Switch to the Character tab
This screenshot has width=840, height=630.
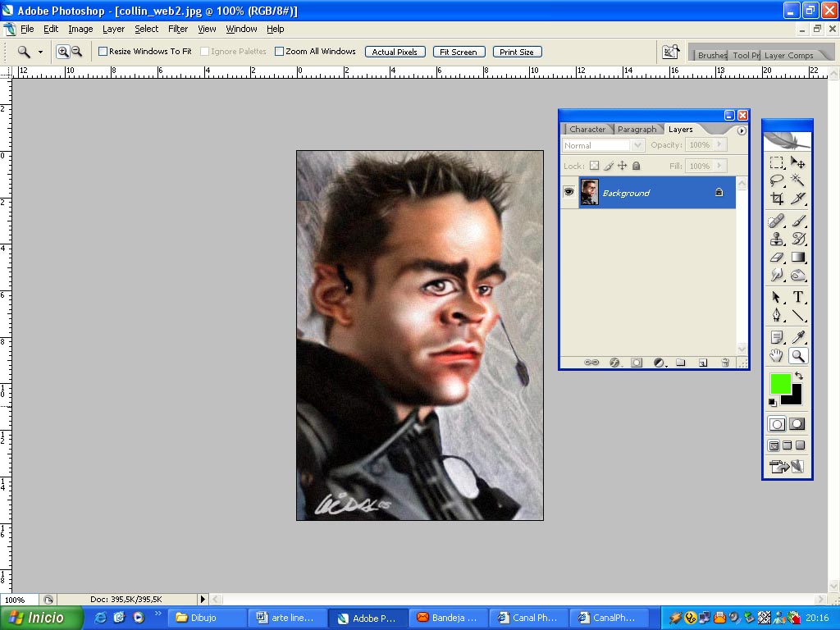[587, 129]
